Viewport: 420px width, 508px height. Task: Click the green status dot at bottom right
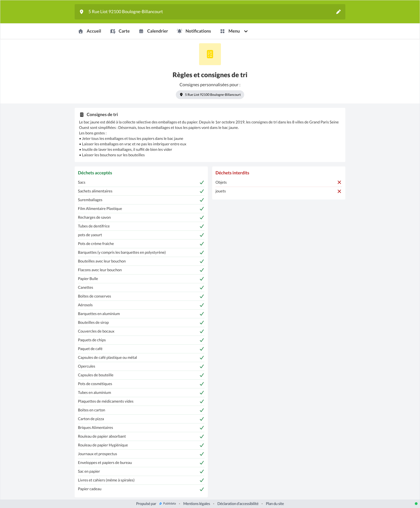[x=416, y=504]
